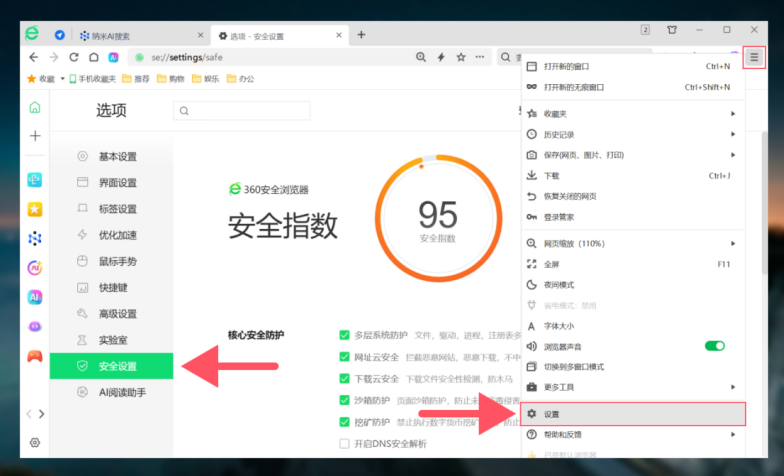Uncheck 沙箱防护 checkbox
The width and height of the screenshot is (784, 476).
pyautogui.click(x=344, y=400)
